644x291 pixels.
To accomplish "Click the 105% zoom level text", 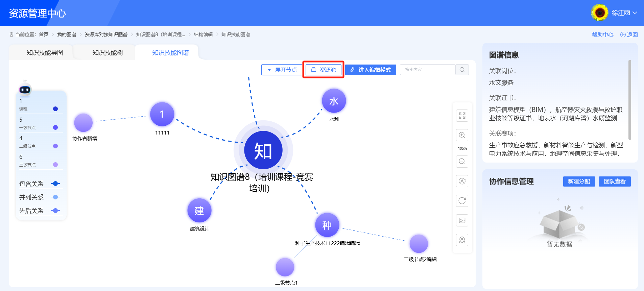I will click(x=462, y=148).
